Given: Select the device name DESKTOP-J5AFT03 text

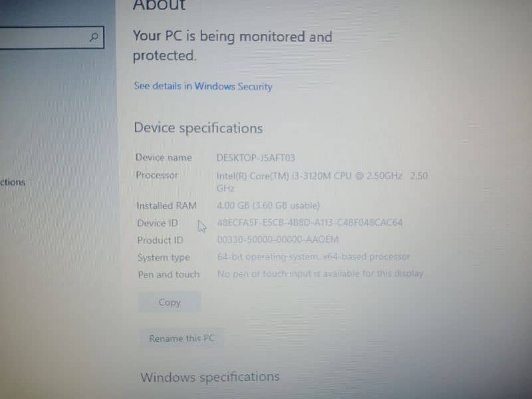Looking at the screenshot, I should (256, 158).
